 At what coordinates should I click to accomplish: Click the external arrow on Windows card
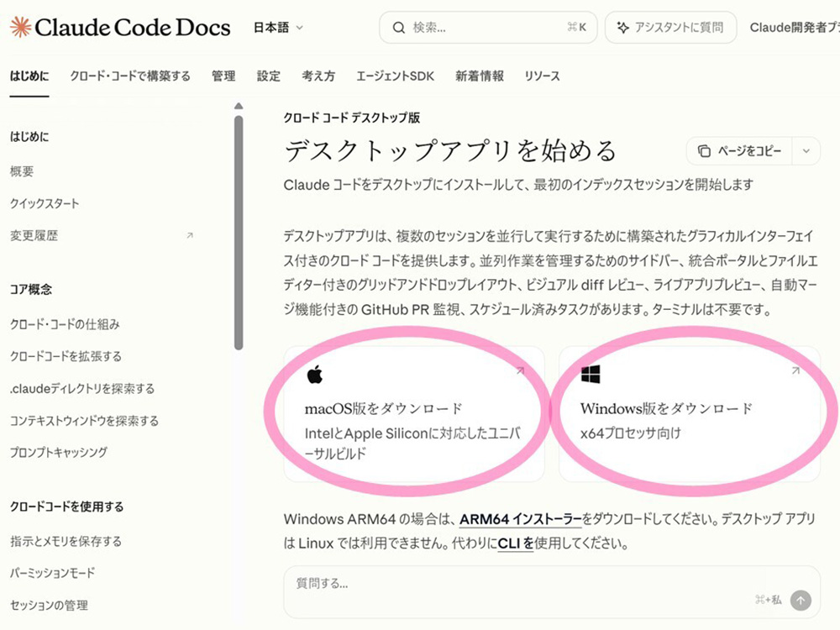pyautogui.click(x=795, y=370)
